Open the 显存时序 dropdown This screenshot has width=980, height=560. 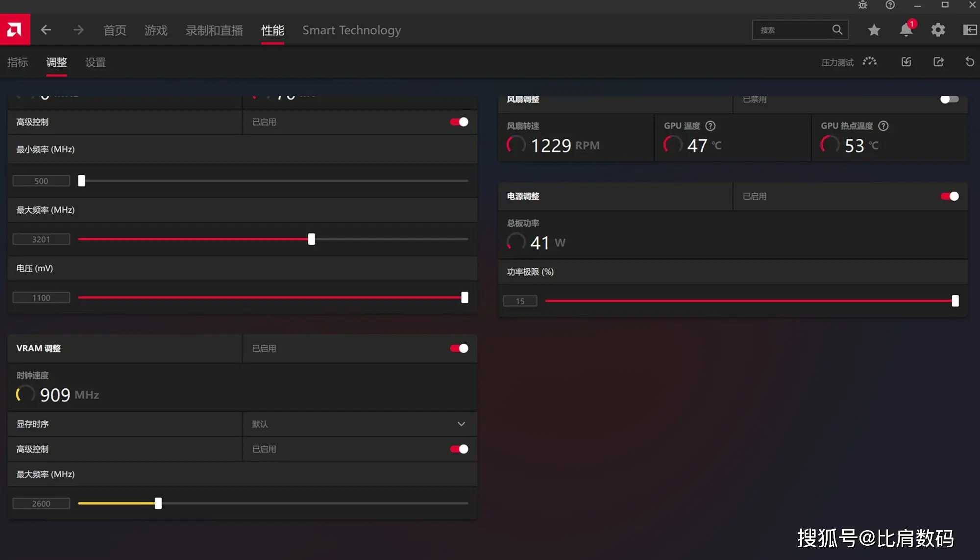360,424
